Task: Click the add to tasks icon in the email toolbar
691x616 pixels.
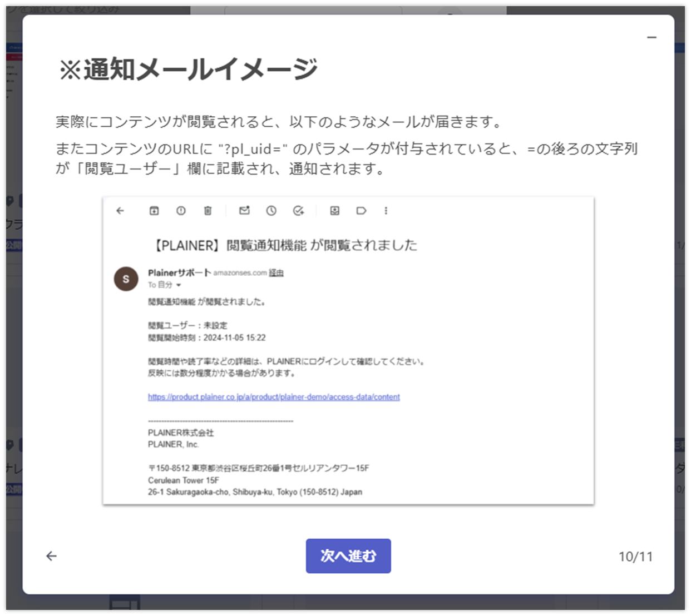Action: click(298, 211)
